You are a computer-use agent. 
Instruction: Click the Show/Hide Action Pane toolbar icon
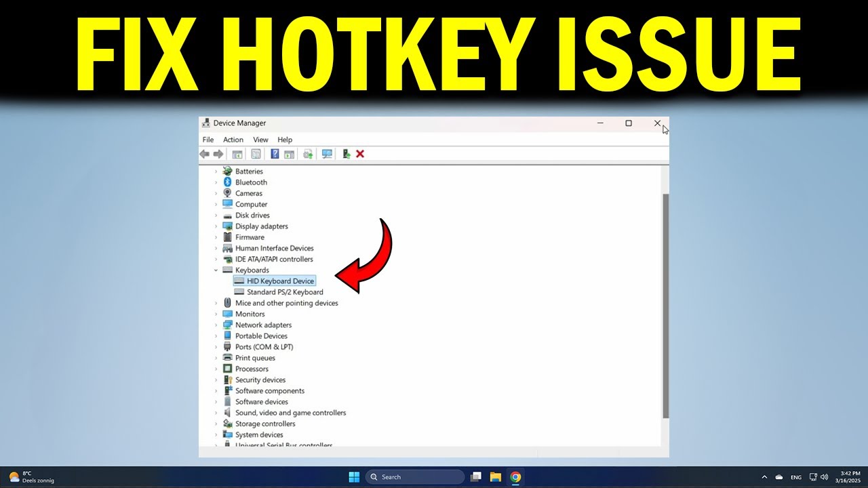[x=289, y=154]
